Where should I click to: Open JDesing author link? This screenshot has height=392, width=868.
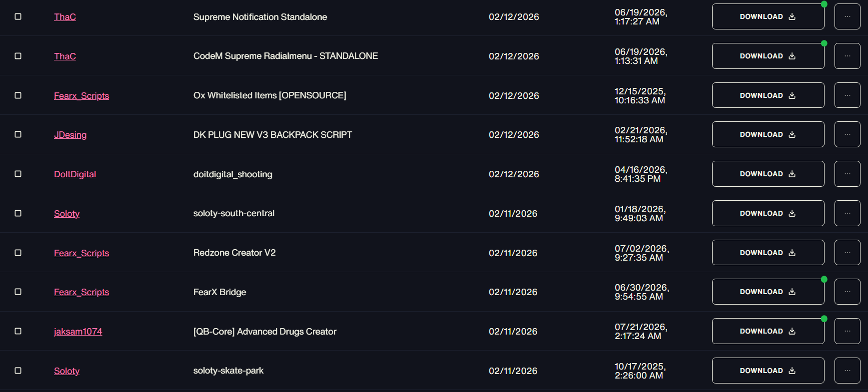click(x=70, y=135)
